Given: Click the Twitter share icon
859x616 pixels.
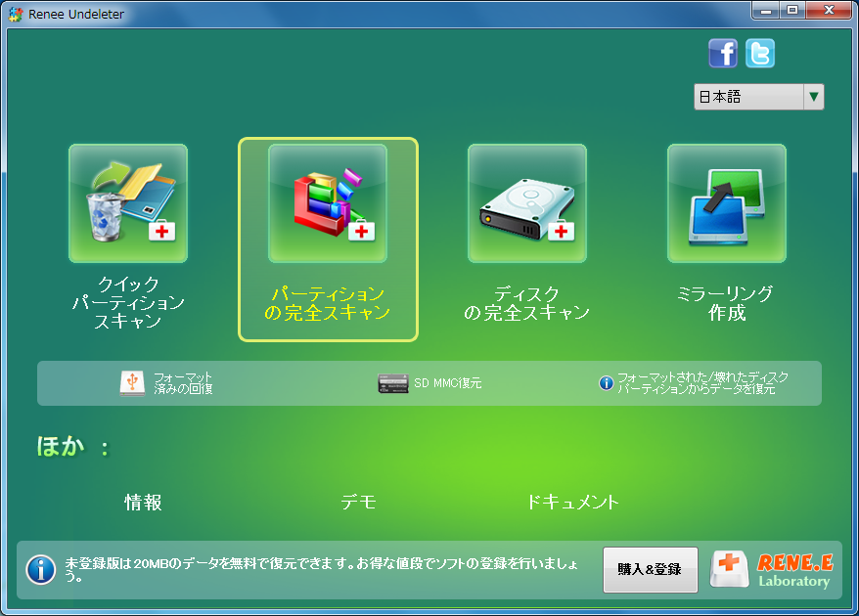Looking at the screenshot, I should click(760, 54).
